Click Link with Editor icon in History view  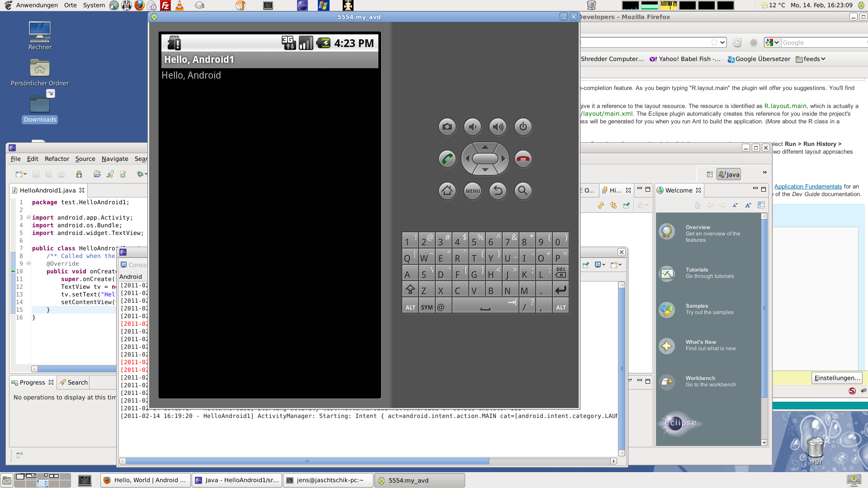pyautogui.click(x=613, y=205)
